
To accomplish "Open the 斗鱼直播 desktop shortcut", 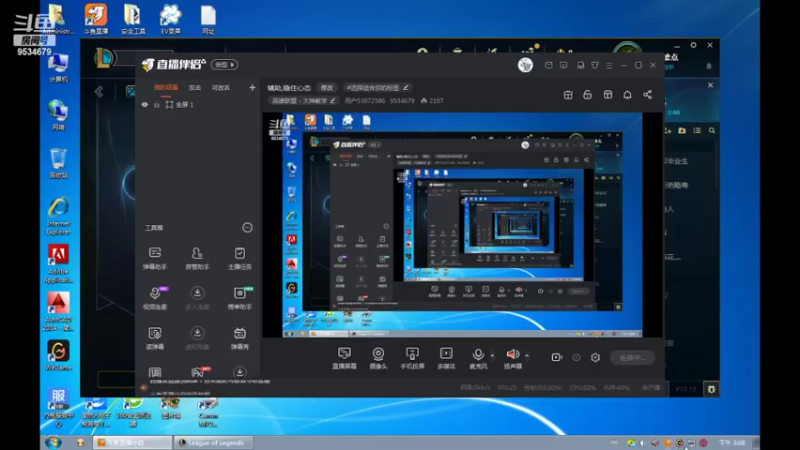I will point(96,19).
